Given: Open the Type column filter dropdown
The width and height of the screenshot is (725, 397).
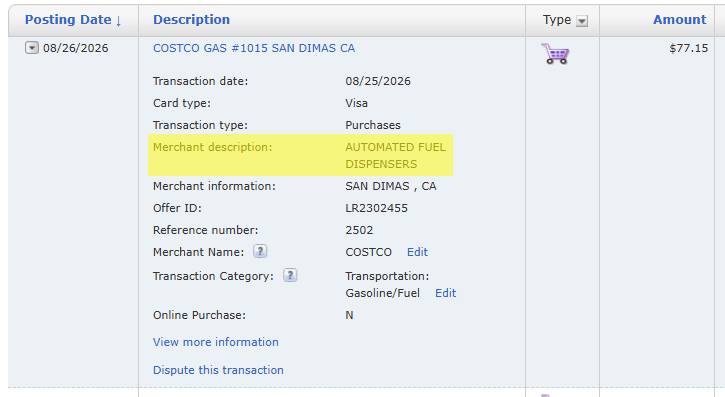Looking at the screenshot, I should point(582,21).
